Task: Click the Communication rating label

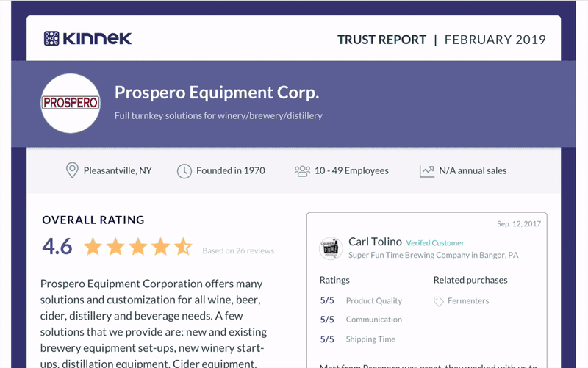Action: (x=374, y=320)
